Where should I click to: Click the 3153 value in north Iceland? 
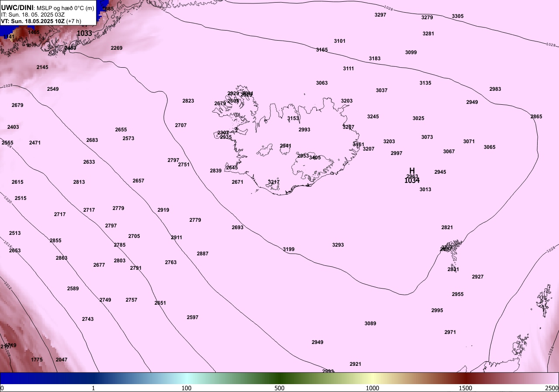(293, 118)
